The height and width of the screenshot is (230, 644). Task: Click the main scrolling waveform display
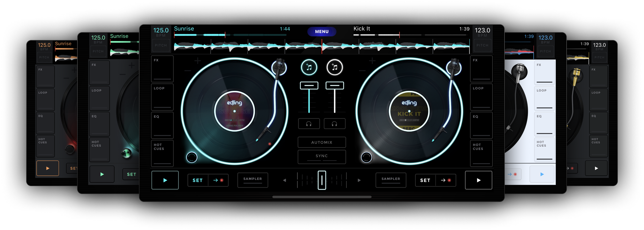(322, 46)
